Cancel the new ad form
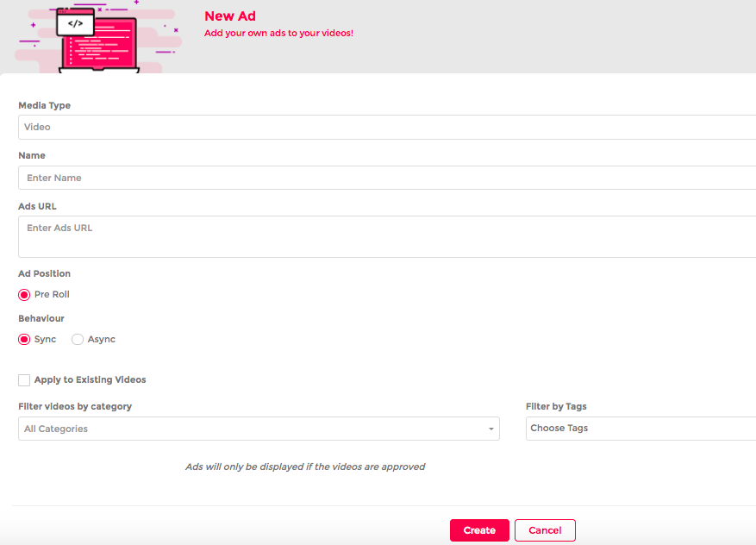The width and height of the screenshot is (756, 545). [545, 530]
